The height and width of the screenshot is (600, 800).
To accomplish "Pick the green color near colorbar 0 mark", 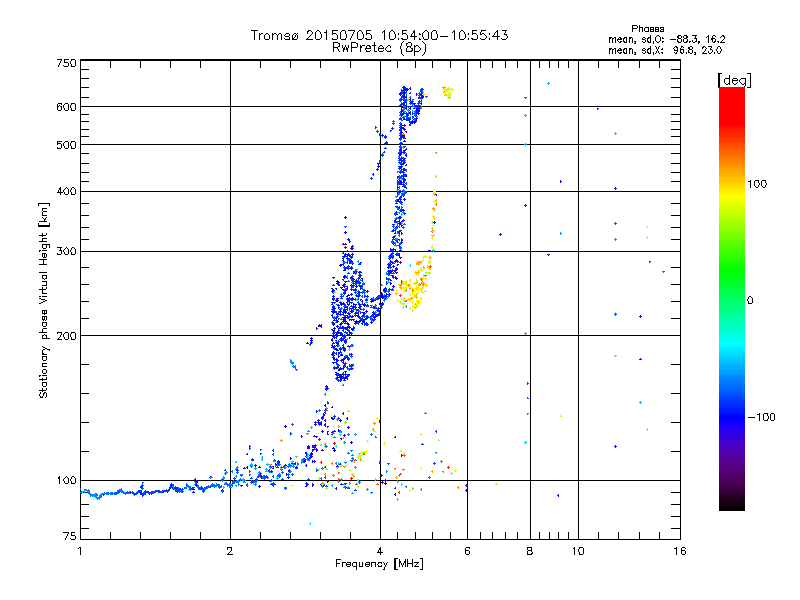I will point(731,300).
